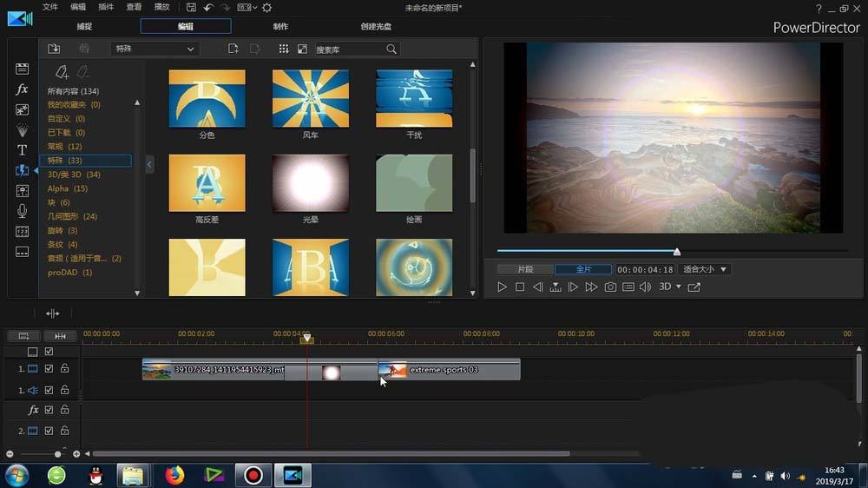The width and height of the screenshot is (868, 488).
Task: Expand the 适合大小 preview size dropdown
Action: click(x=705, y=269)
